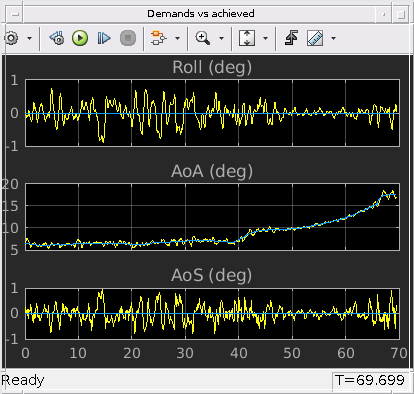Expand the axes scaling dropdown arrow
The height and width of the screenshot is (394, 414).
pos(265,38)
